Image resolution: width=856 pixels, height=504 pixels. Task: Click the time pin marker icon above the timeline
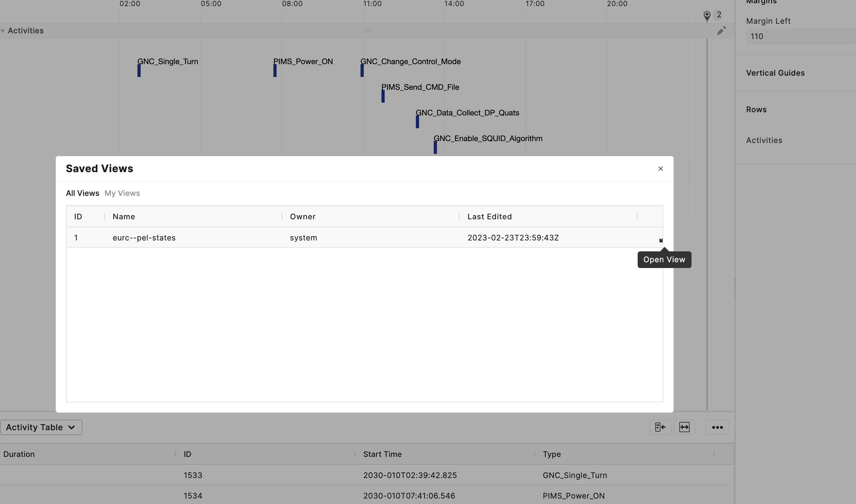pos(707,15)
